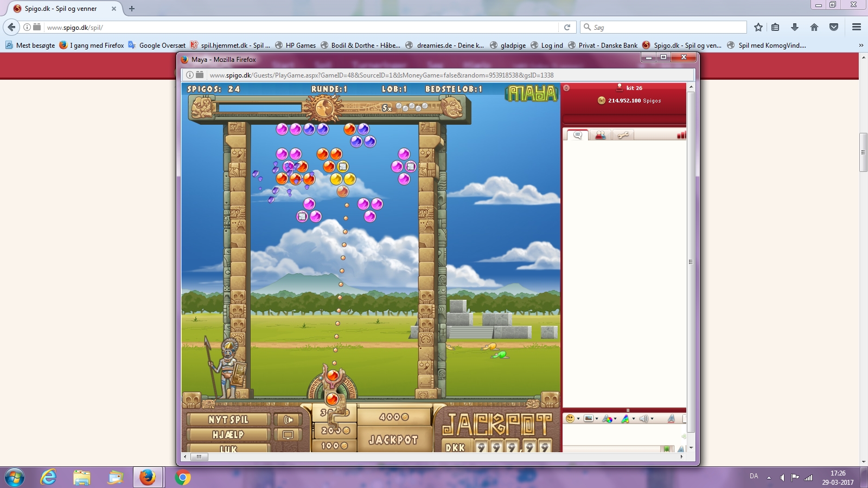
Task: Open the image insert dropdown arrow
Action: [x=597, y=419]
